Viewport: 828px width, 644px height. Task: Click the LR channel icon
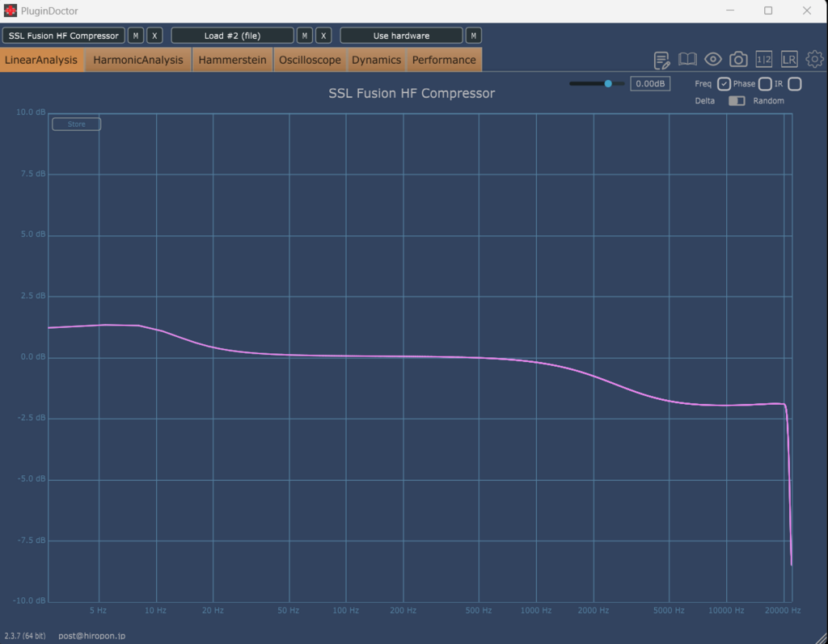(x=789, y=59)
